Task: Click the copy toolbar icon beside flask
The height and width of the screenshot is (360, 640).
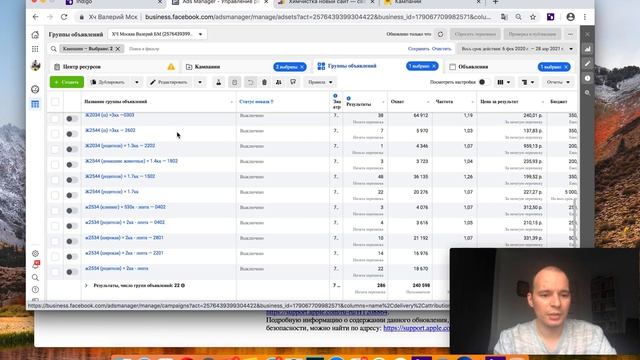Action: [234, 82]
